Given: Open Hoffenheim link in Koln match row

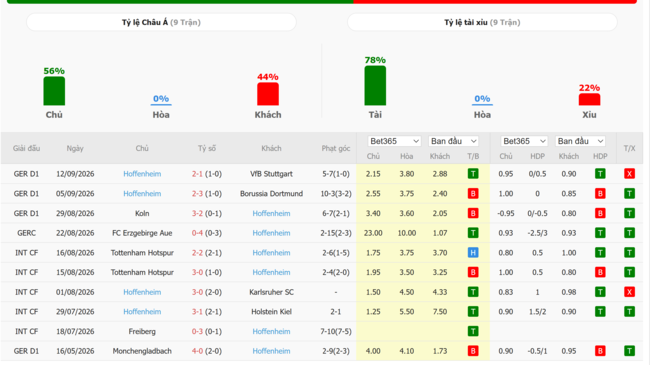Looking at the screenshot, I should tap(272, 213).
